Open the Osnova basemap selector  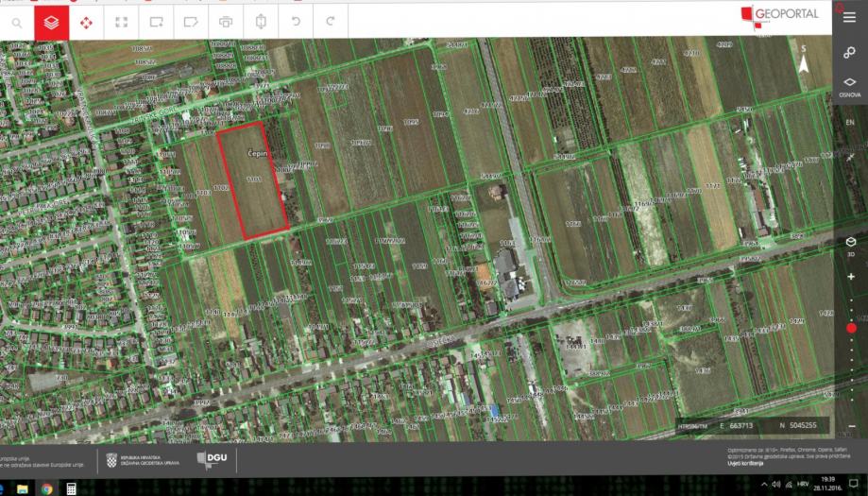coord(850,87)
